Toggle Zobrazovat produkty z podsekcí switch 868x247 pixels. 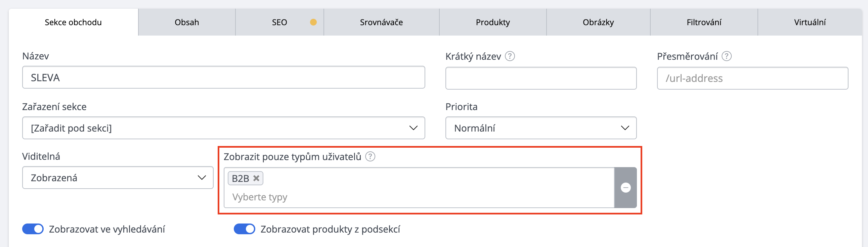(x=245, y=229)
